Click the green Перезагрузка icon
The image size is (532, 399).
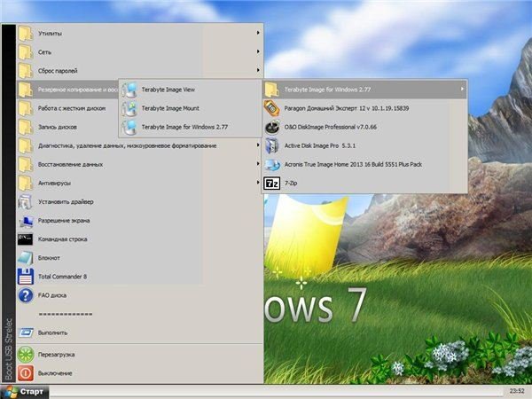click(x=26, y=354)
